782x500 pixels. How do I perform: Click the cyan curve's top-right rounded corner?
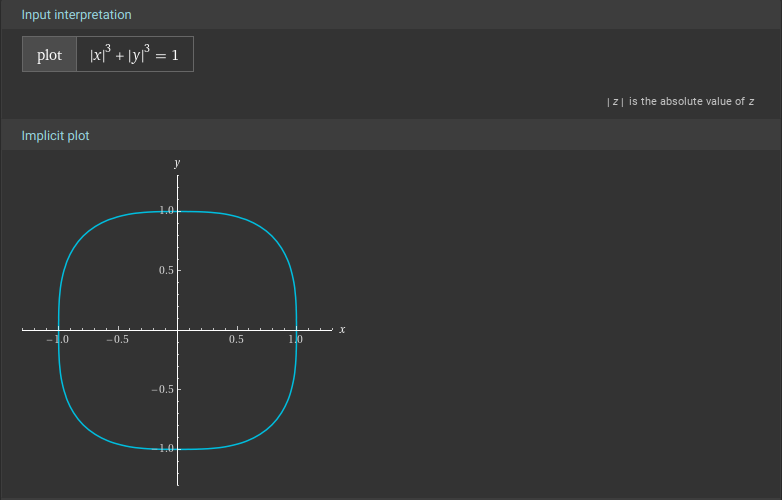pyautogui.click(x=272, y=236)
